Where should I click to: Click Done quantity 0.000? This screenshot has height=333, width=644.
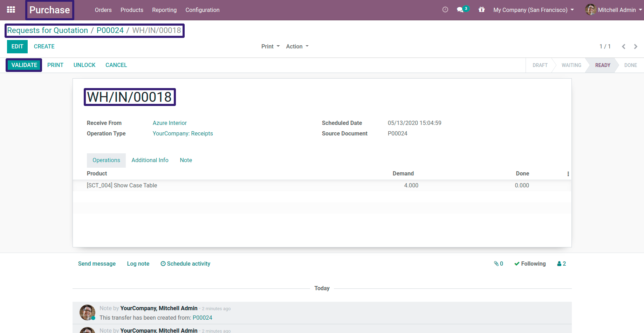click(522, 185)
